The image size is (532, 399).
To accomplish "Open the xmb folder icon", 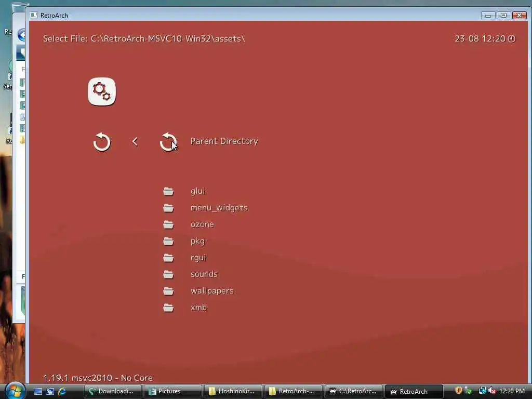I will coord(168,308).
